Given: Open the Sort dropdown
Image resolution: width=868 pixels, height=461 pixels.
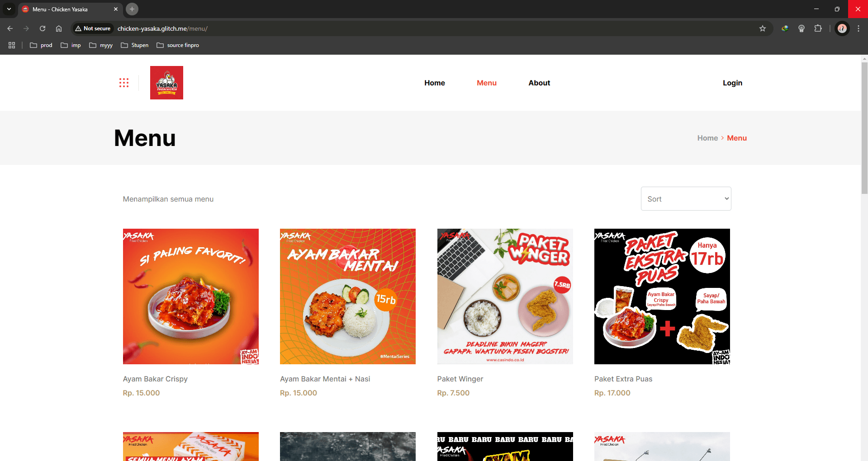Looking at the screenshot, I should 686,198.
